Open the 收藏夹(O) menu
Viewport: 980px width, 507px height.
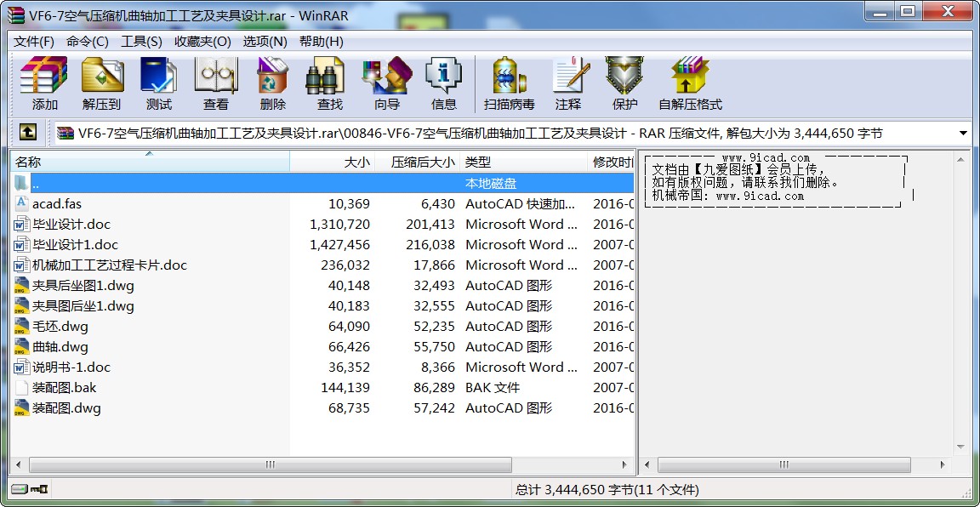(202, 42)
